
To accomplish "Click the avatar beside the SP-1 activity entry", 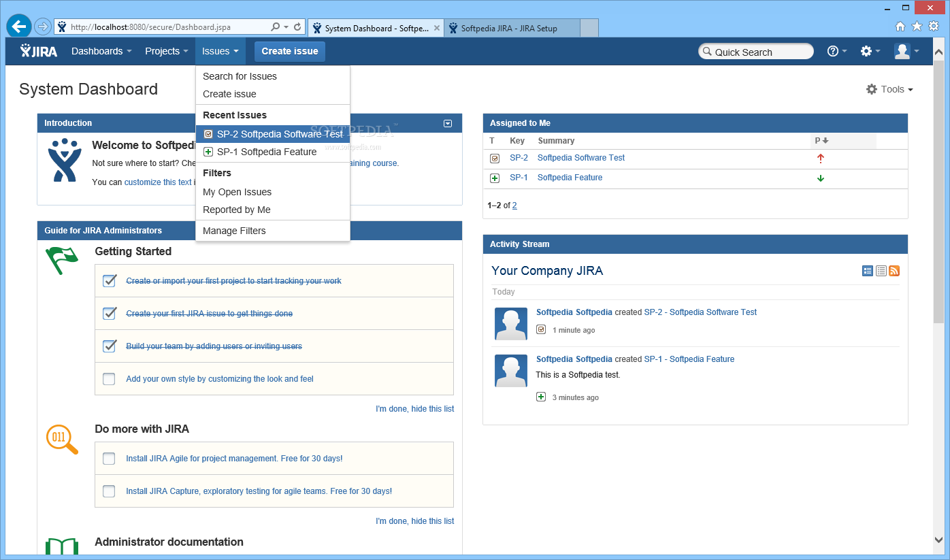I will point(511,371).
